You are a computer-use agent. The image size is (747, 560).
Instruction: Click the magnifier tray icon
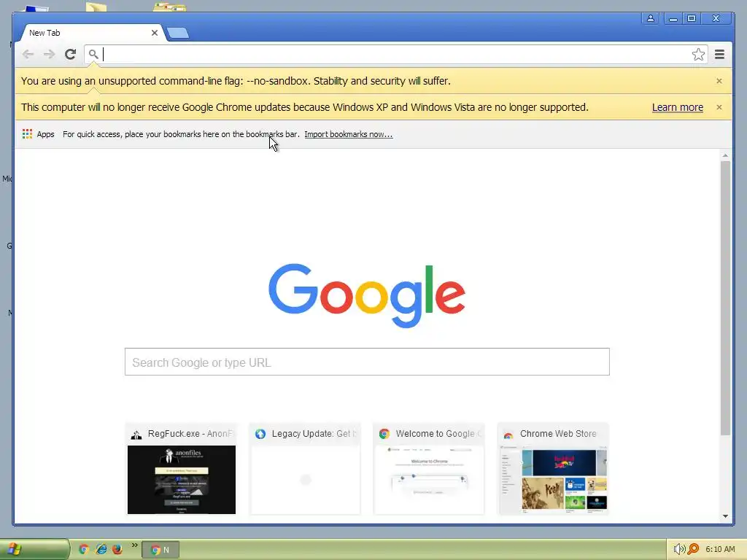pyautogui.click(x=693, y=550)
